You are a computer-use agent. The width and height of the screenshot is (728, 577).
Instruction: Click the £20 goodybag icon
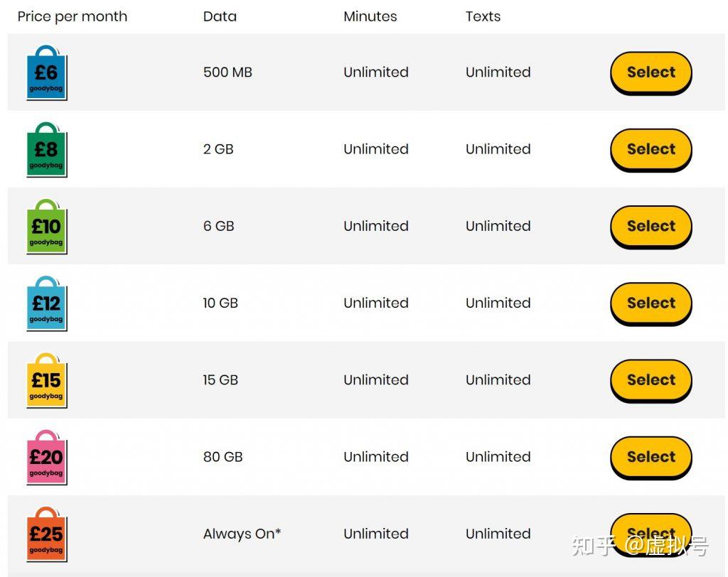(46, 457)
